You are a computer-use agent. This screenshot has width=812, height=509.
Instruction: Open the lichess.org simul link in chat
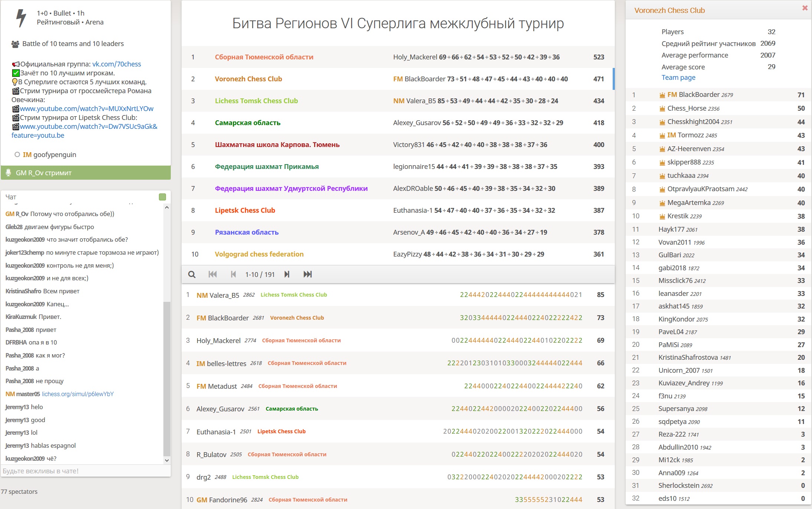click(78, 394)
